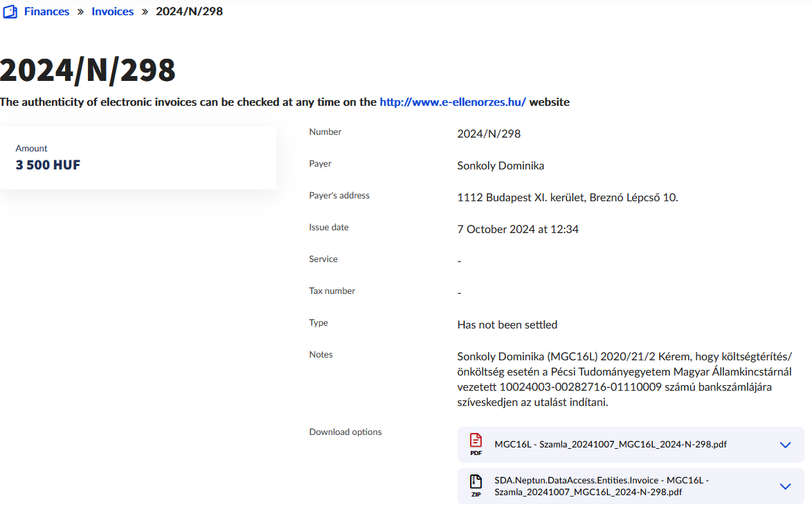Expand the PDF invoice download chevron

point(785,445)
